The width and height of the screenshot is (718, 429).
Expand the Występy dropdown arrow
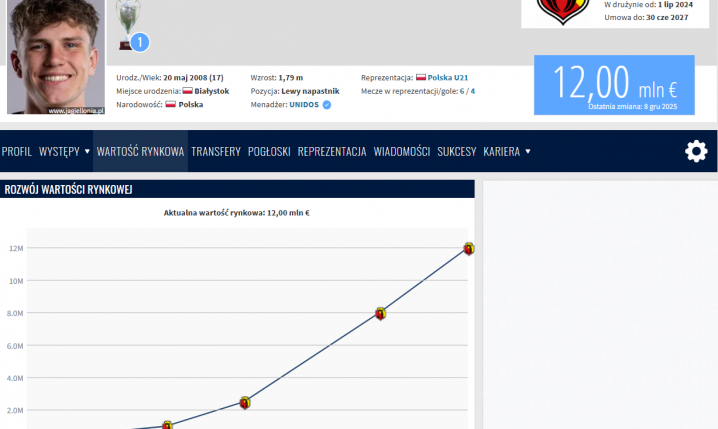(87, 152)
